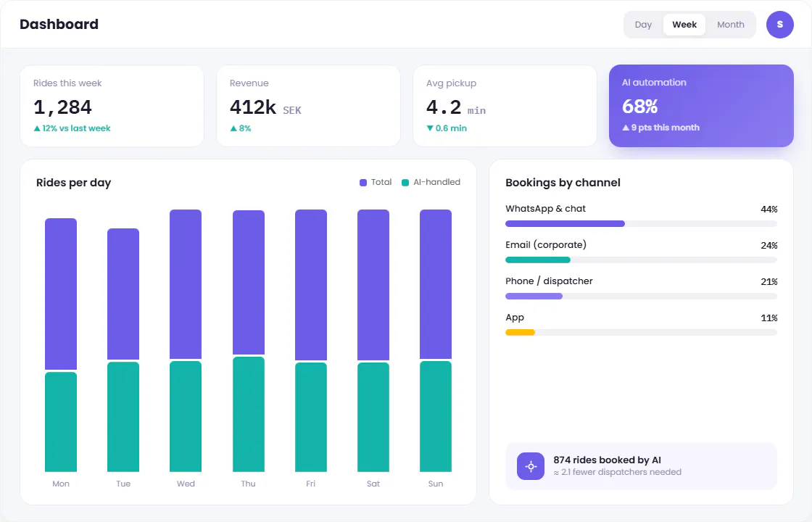Click the Bookings by channel heading
The image size is (812, 522).
[563, 183]
